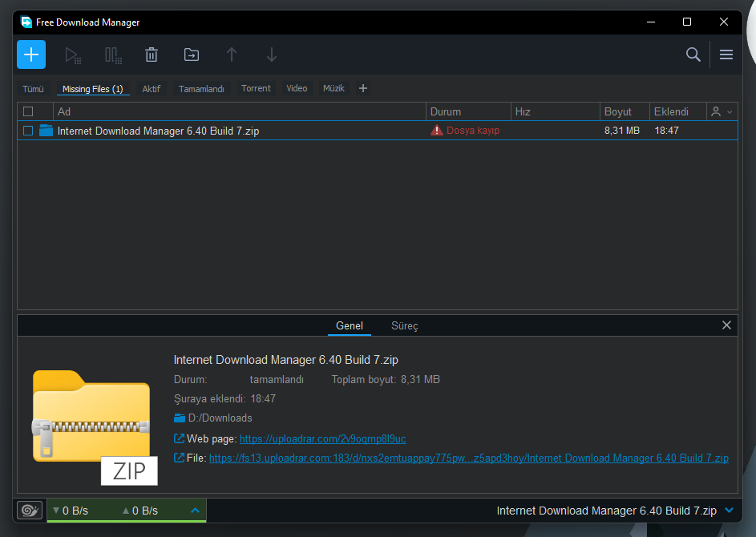Image resolution: width=756 pixels, height=537 pixels.
Task: Open the D:/Downloads folder icon
Action: (180, 418)
